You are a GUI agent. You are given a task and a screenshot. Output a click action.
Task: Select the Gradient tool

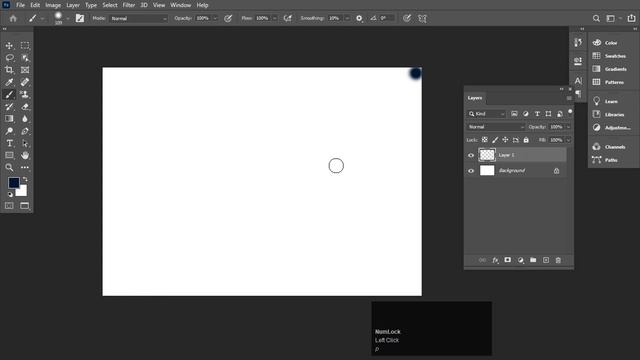pos(9,119)
